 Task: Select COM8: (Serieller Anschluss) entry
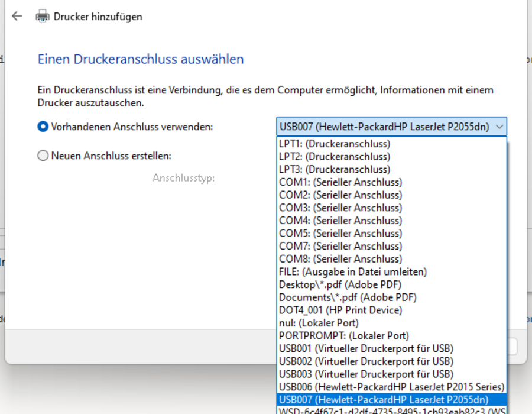point(392,259)
